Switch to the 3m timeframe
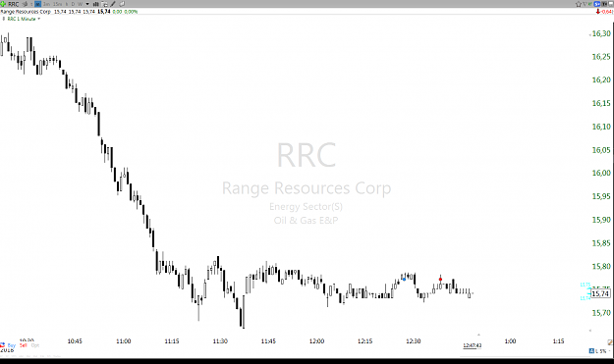The height and width of the screenshot is (364, 614). pos(46,4)
